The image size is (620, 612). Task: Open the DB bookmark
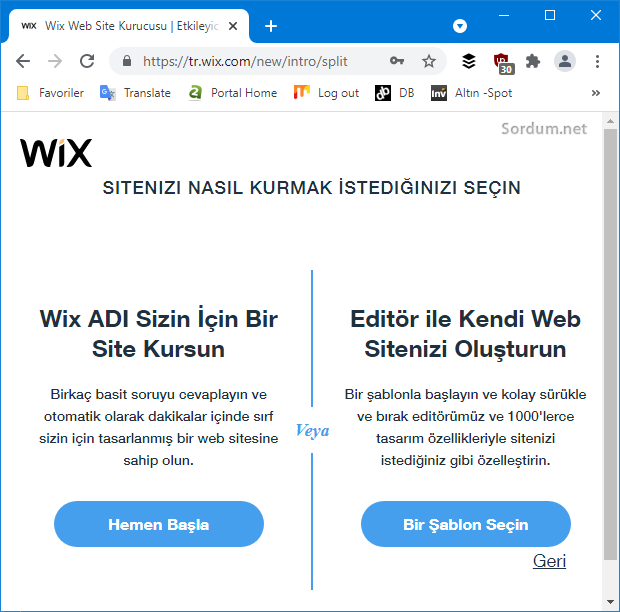pos(394,93)
